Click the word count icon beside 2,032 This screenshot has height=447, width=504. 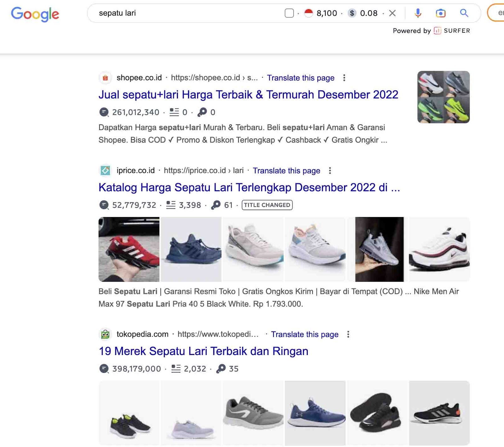[176, 369]
